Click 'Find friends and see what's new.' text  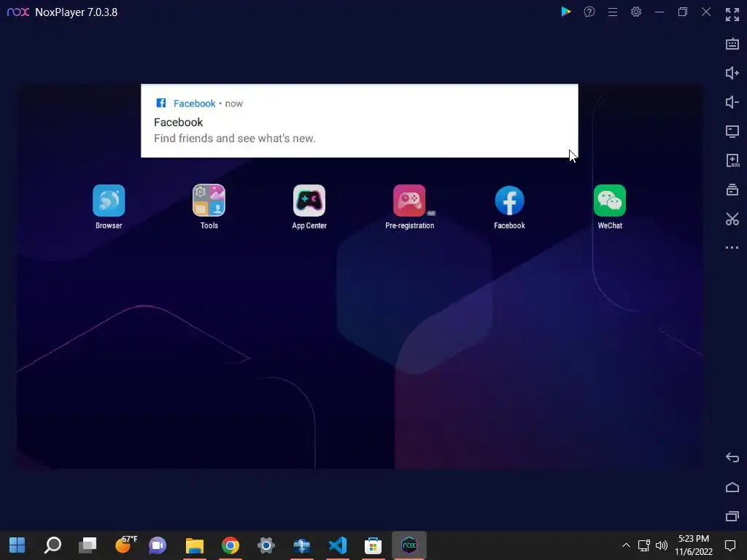pyautogui.click(x=234, y=139)
